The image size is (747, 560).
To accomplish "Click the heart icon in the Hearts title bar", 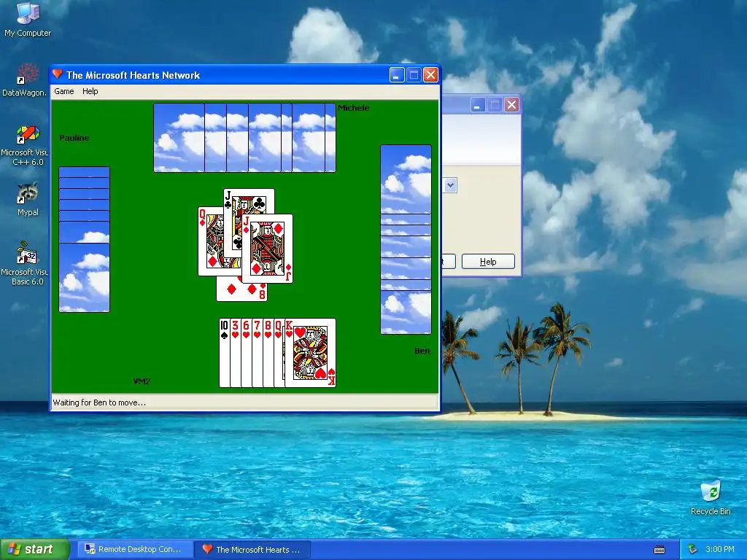I will (58, 74).
